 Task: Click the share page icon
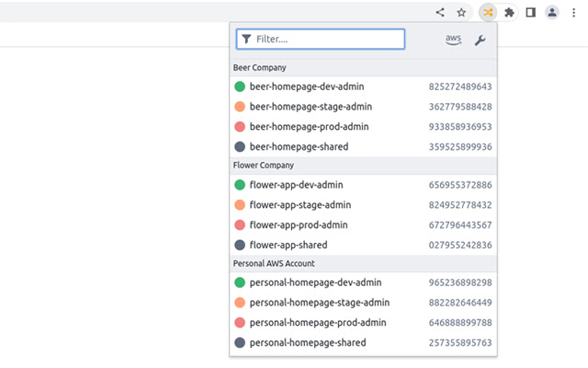pos(440,12)
